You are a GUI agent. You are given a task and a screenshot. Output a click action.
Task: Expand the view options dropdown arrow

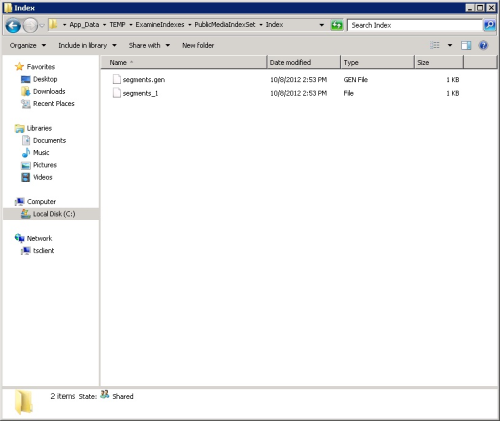tap(450, 45)
